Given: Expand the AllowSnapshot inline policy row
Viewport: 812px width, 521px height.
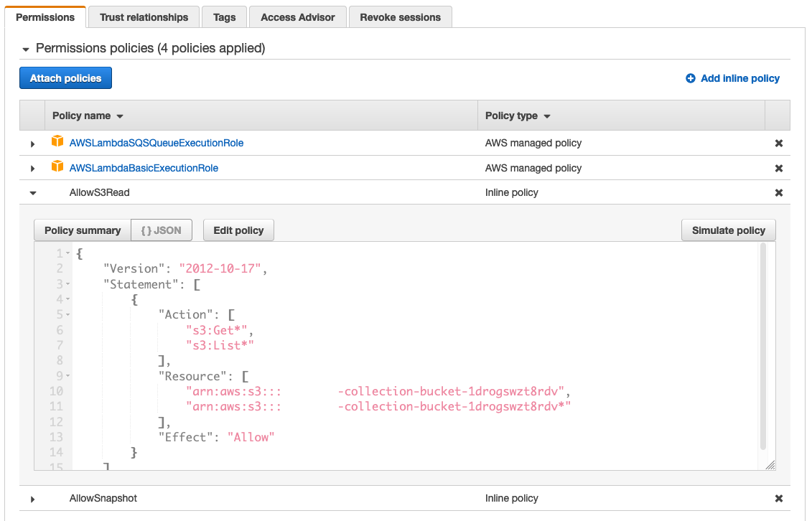Looking at the screenshot, I should (x=32, y=499).
